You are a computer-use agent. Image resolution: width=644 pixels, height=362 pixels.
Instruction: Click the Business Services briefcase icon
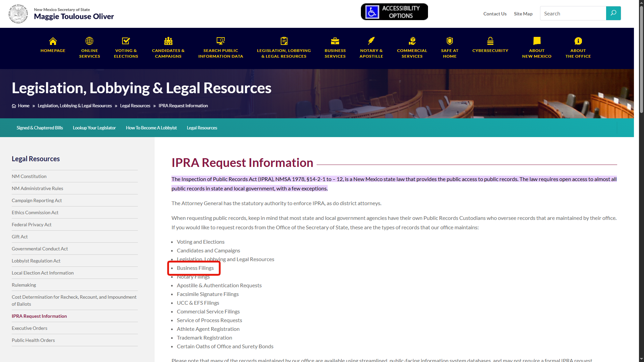coord(335,41)
